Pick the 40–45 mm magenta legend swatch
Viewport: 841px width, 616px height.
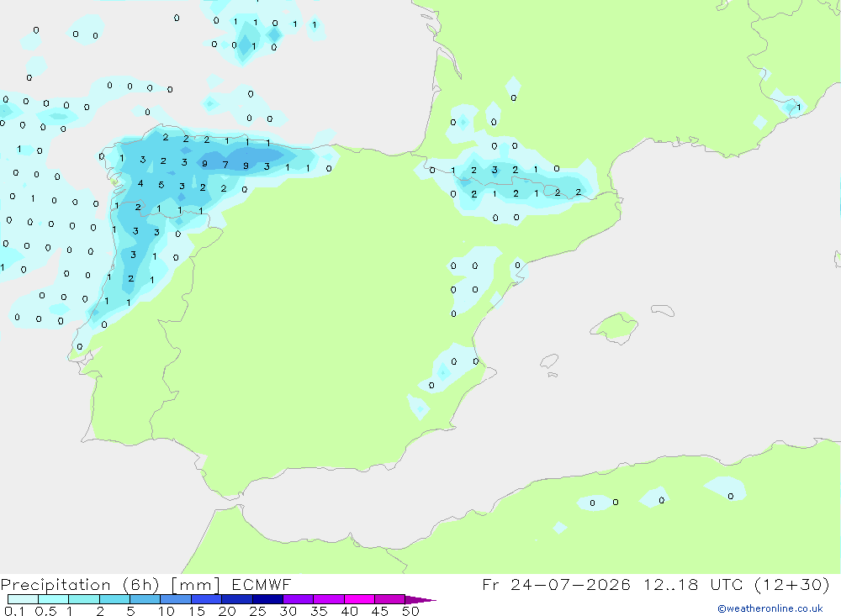click(x=359, y=599)
